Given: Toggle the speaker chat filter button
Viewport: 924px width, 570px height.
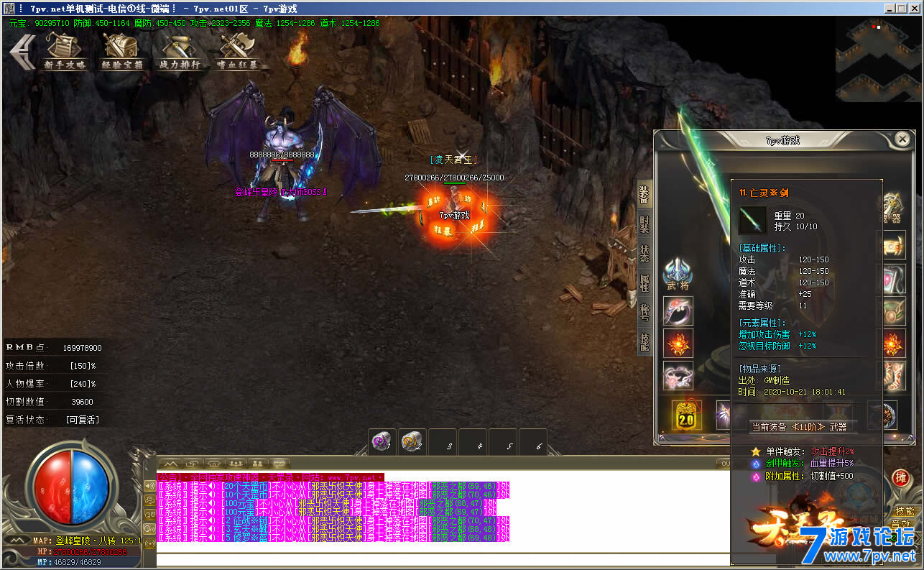Looking at the screenshot, I should tap(149, 486).
